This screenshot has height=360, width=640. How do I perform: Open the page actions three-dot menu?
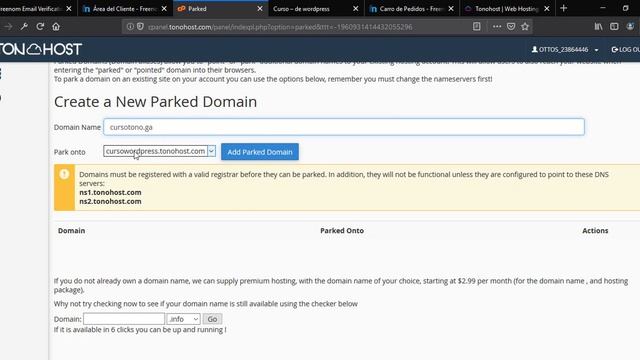point(496,27)
